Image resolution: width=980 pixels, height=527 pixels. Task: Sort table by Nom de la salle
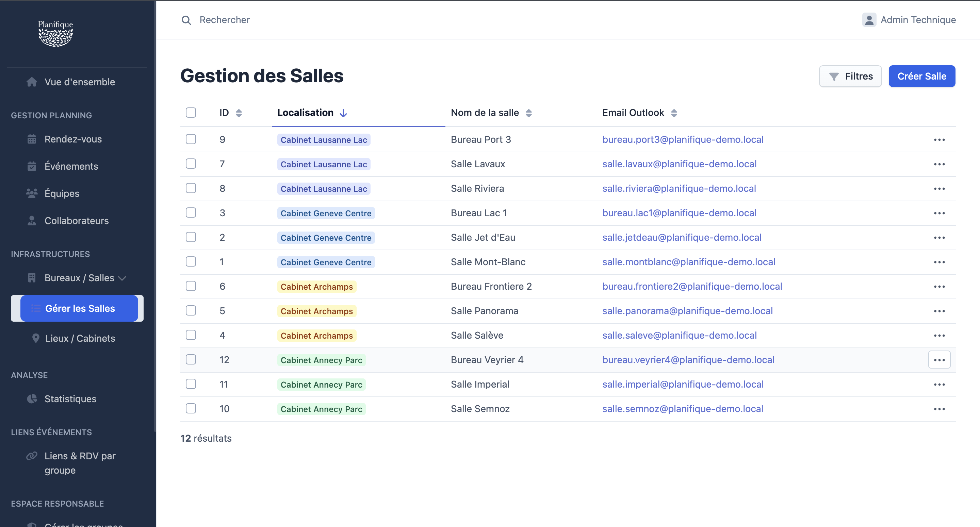[x=491, y=113]
